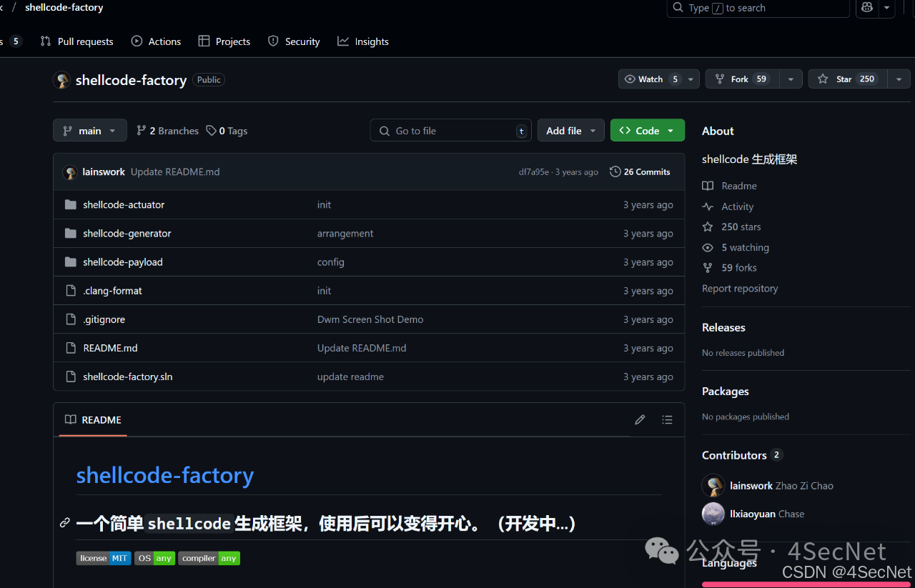View the 5 watching link
The width and height of the screenshot is (915, 588).
pos(736,247)
